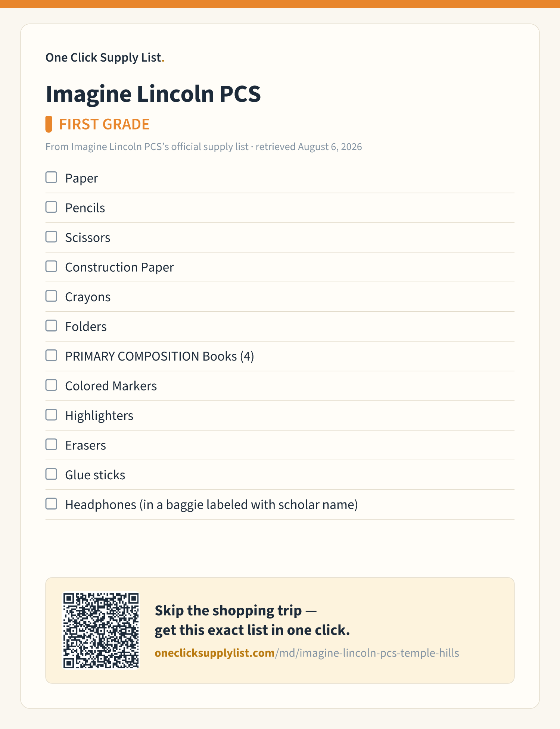Check off Construction Paper

tap(51, 267)
